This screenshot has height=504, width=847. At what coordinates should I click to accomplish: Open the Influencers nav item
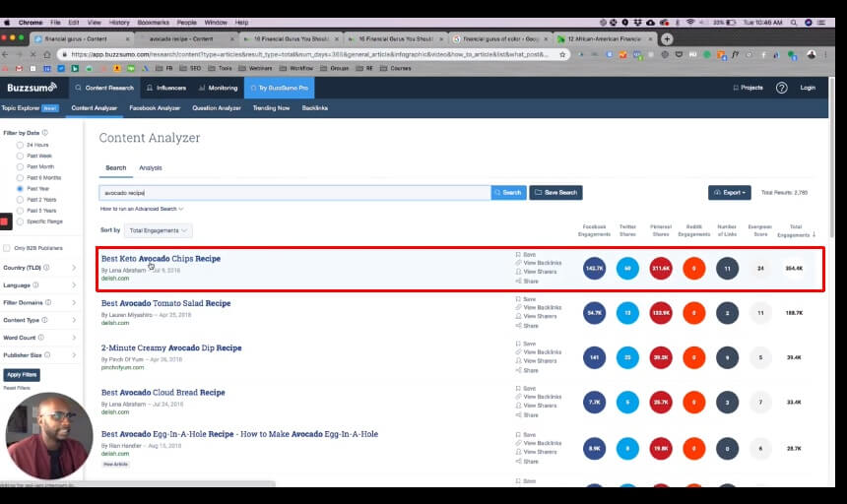166,88
